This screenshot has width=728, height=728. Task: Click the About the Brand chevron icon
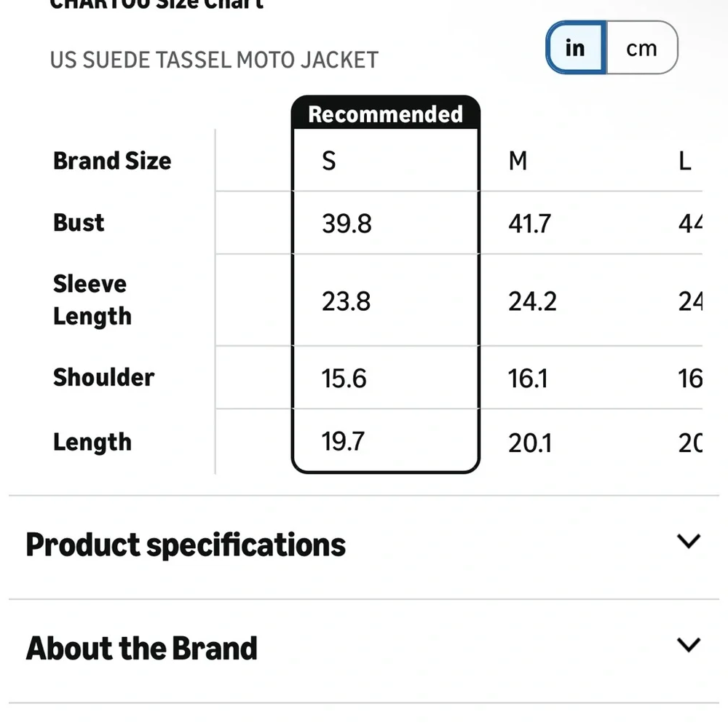tap(689, 645)
